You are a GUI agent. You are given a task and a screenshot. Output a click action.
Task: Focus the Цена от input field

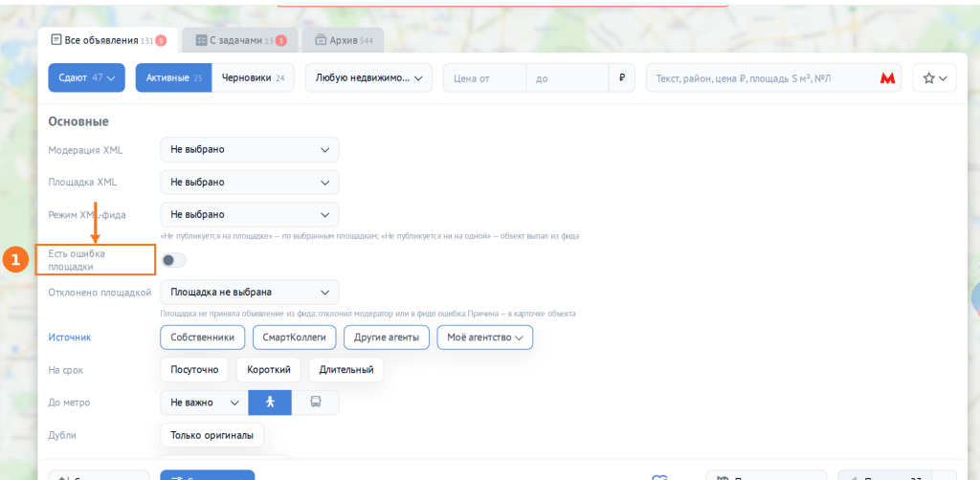[484, 78]
